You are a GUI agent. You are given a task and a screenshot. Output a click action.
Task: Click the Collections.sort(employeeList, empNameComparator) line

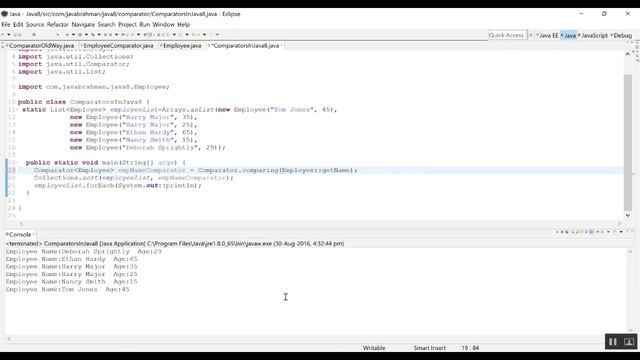coord(134,178)
